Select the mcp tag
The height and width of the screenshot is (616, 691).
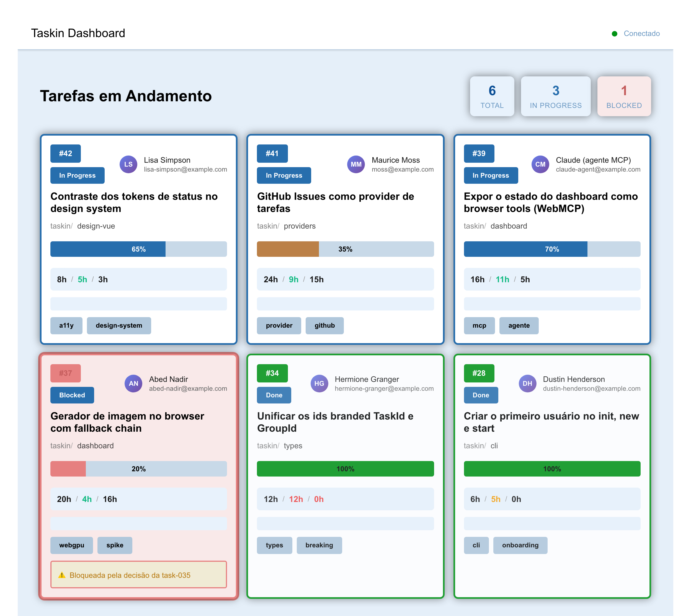(x=479, y=326)
